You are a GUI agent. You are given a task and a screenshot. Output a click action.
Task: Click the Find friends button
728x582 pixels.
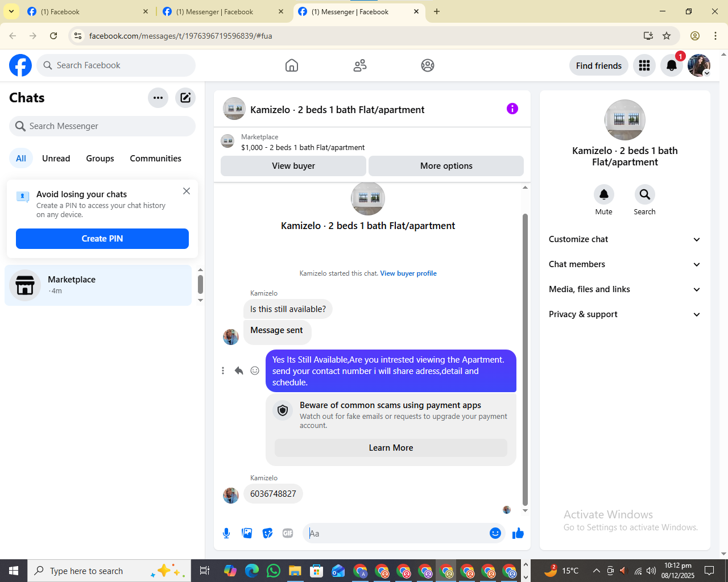[x=599, y=65]
